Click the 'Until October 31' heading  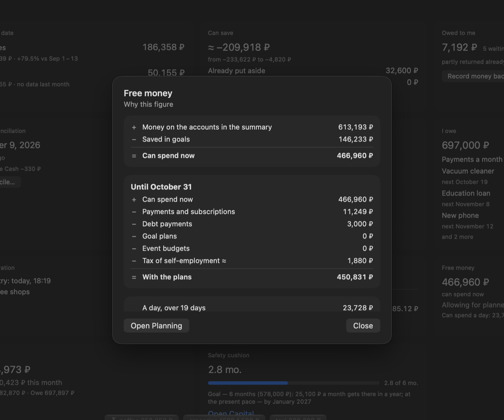(x=161, y=187)
